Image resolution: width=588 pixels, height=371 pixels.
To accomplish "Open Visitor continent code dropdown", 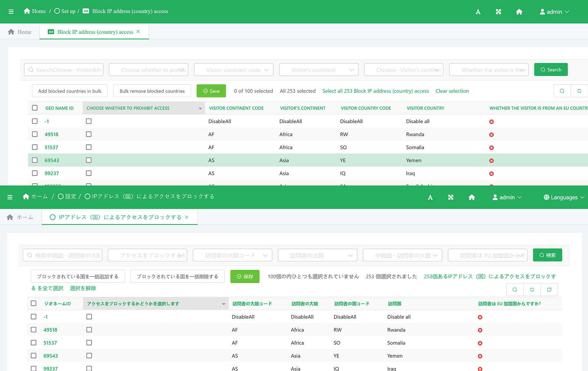I will coord(234,69).
